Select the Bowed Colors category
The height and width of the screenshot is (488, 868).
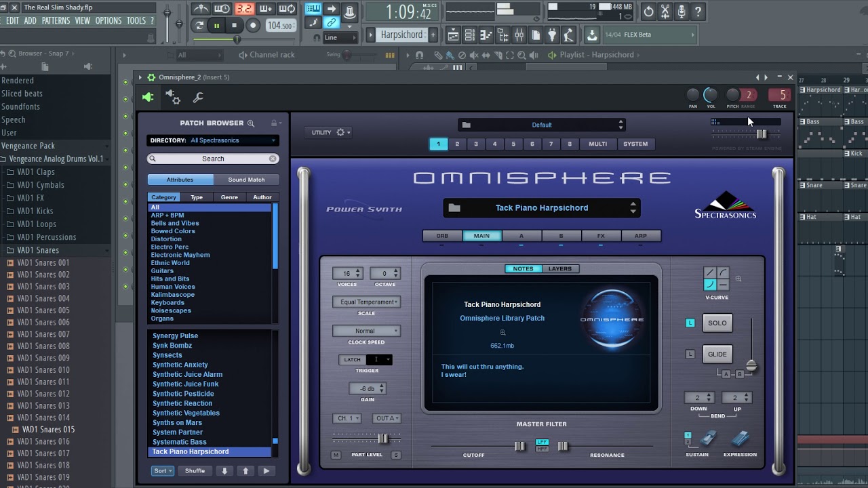tap(173, 231)
